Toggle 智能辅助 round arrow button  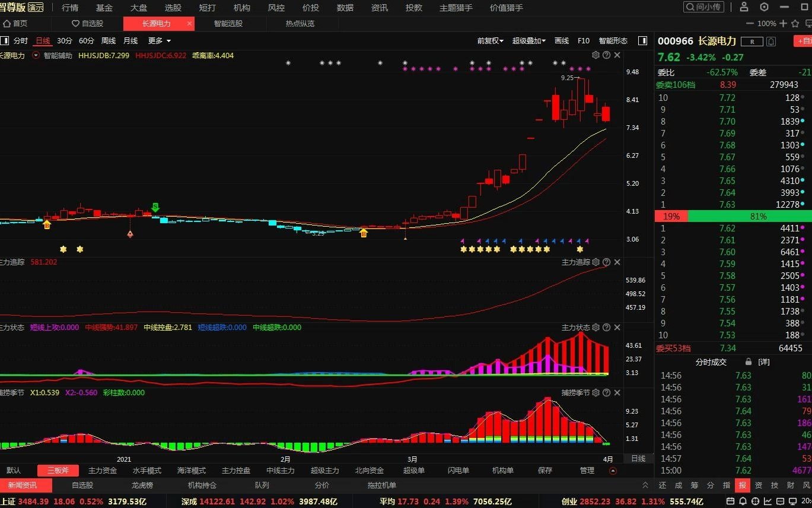click(36, 55)
